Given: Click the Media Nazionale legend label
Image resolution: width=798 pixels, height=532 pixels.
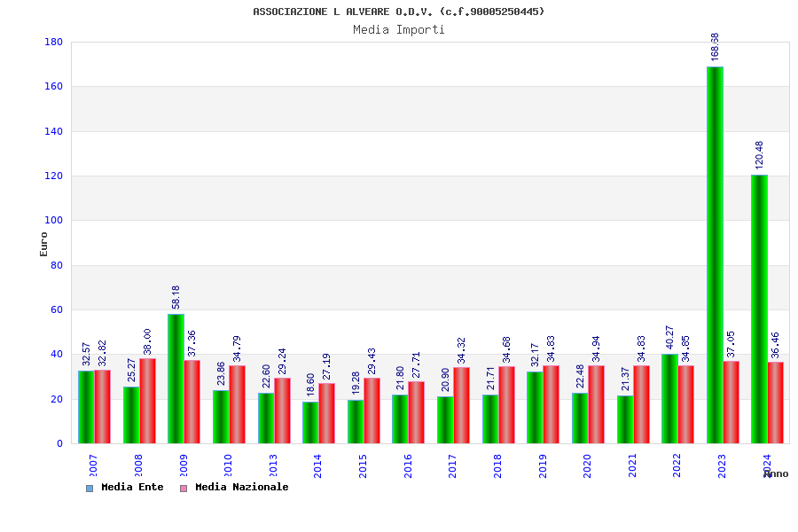Looking at the screenshot, I should pos(242,487).
